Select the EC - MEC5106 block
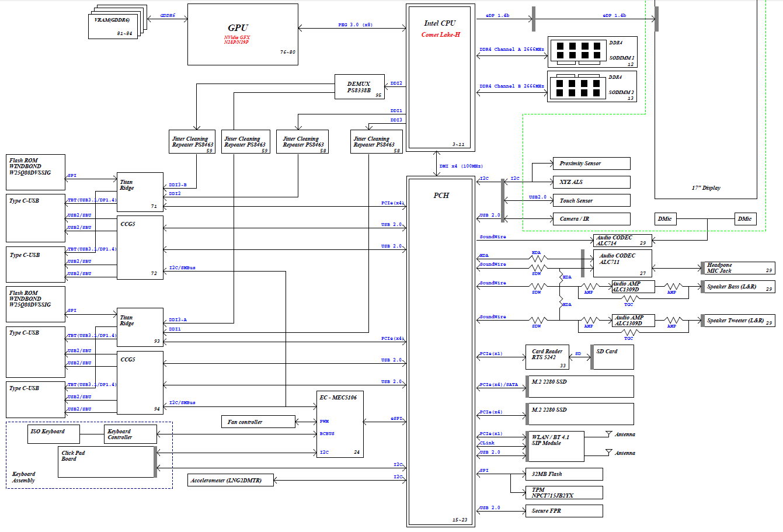Viewport: 783px width, 532px height. point(340,424)
